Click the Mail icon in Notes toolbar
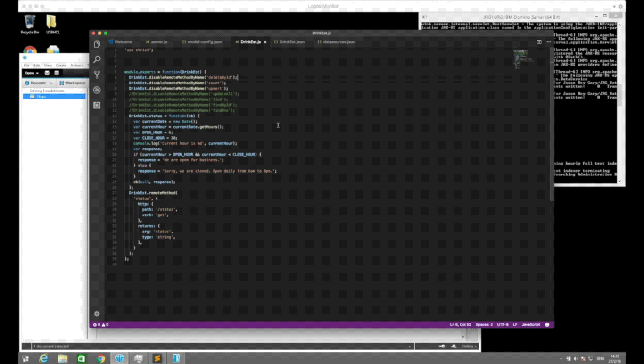This screenshot has height=364, width=644. tap(47, 73)
